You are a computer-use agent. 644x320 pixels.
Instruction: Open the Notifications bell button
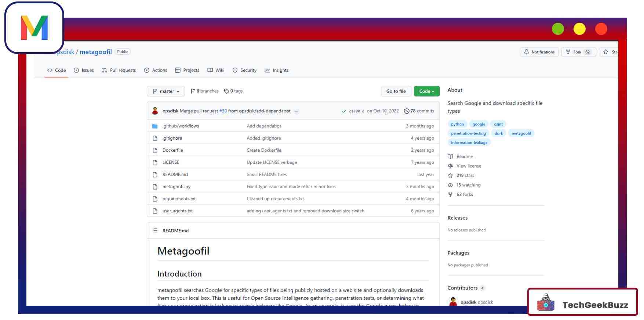coord(539,52)
